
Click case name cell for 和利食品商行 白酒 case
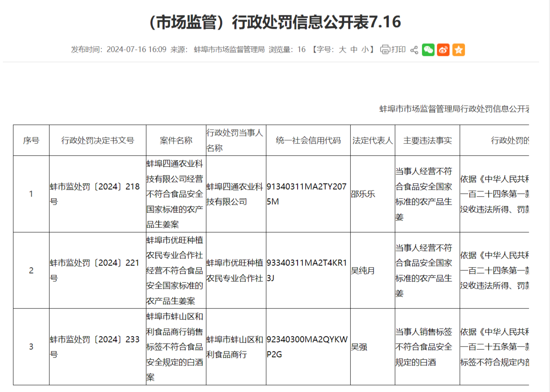pyautogui.click(x=176, y=347)
